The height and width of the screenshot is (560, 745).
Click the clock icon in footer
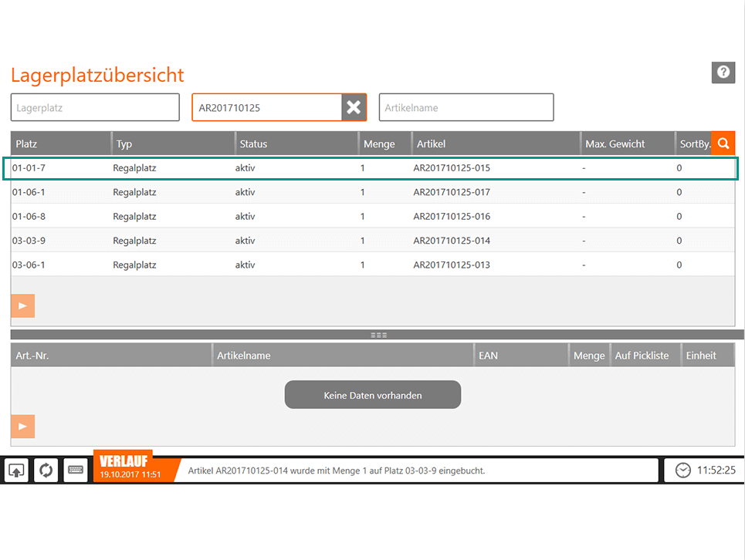click(x=682, y=470)
